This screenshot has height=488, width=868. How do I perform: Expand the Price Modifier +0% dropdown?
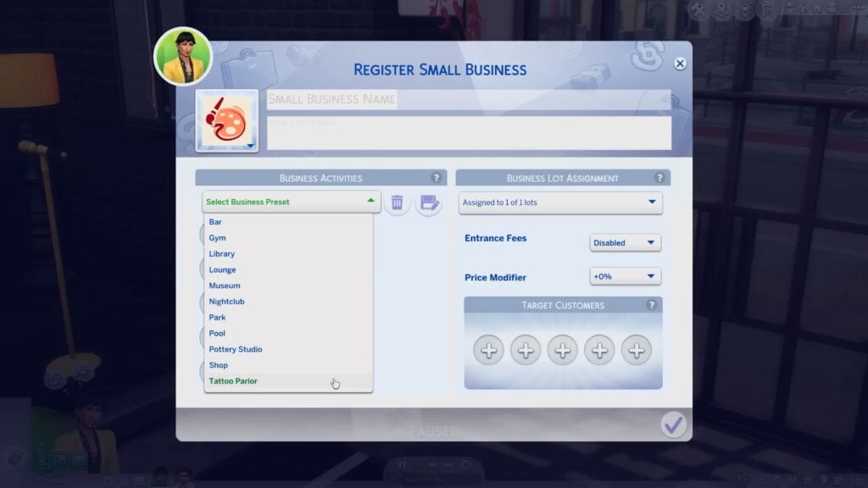click(x=625, y=277)
